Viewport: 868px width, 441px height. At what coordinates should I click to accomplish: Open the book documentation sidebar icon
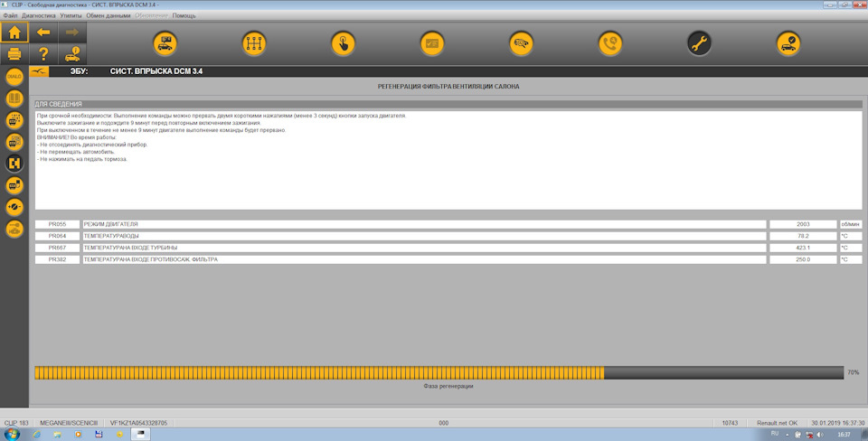tap(14, 99)
